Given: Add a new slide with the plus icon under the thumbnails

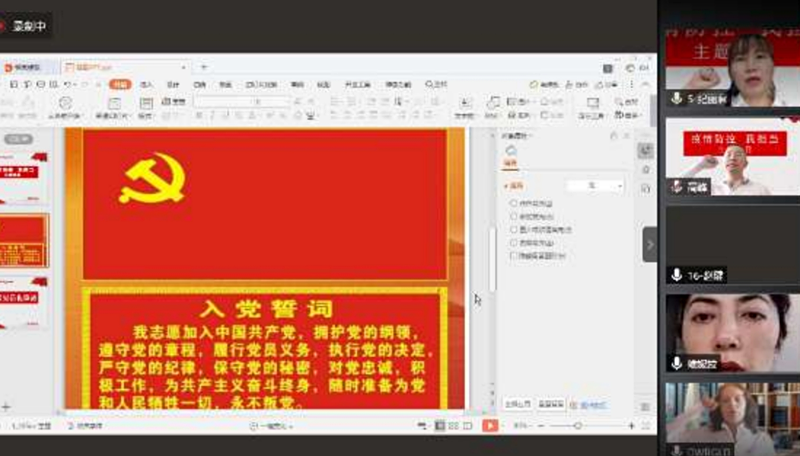Looking at the screenshot, I should tap(7, 407).
